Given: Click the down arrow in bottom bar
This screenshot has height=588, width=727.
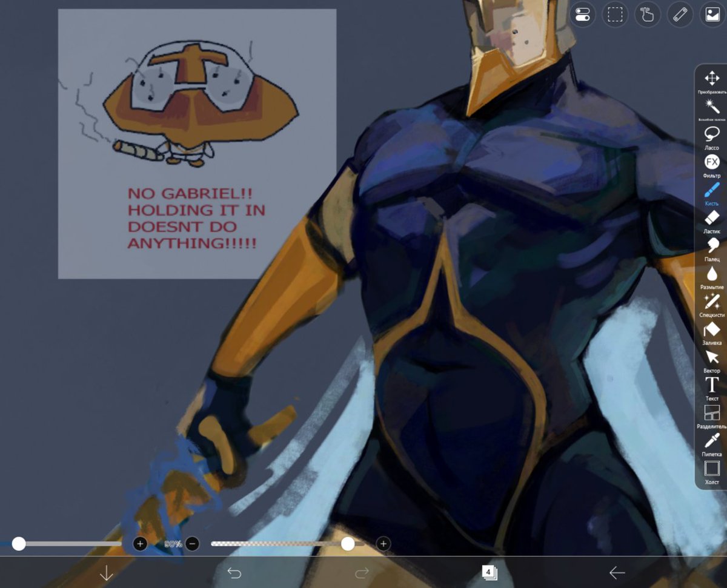Looking at the screenshot, I should 106,572.
